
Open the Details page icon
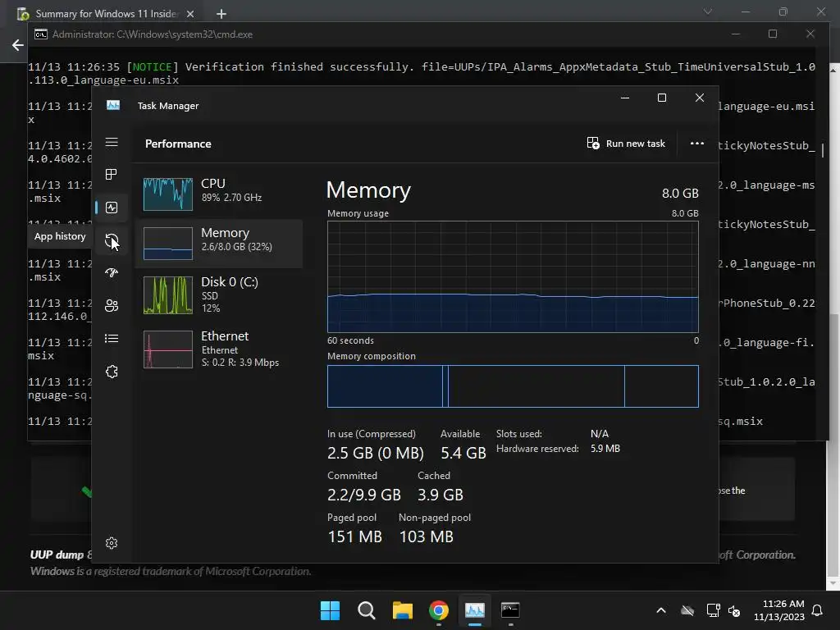112,339
